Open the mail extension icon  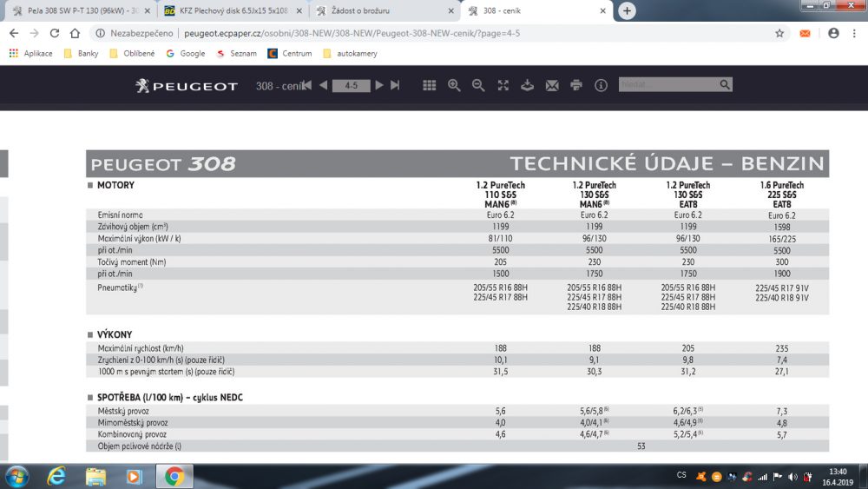[x=805, y=33]
